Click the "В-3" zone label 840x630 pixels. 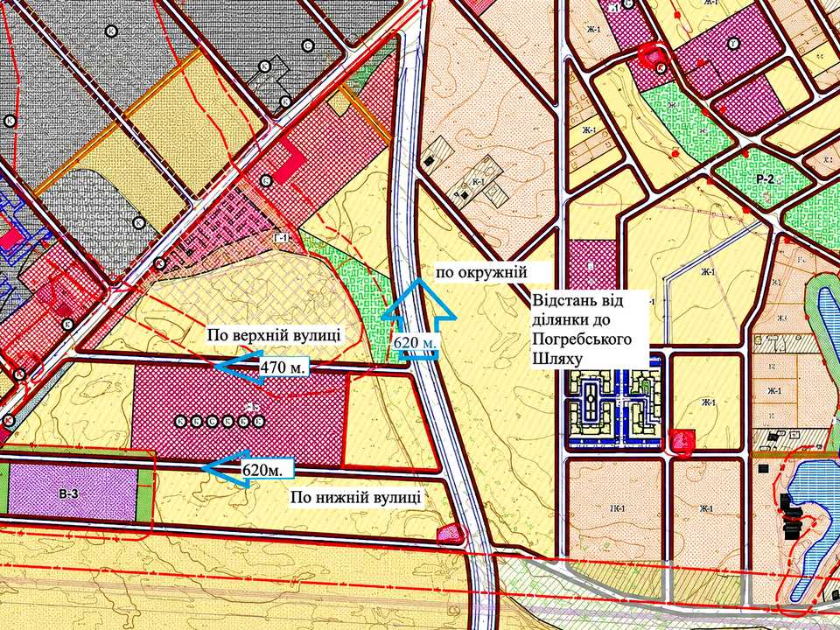pyautogui.click(x=68, y=494)
